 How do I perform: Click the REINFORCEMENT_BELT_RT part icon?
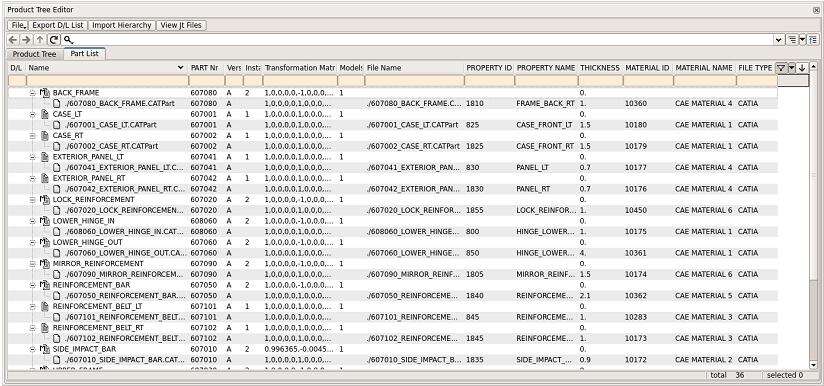click(x=45, y=328)
